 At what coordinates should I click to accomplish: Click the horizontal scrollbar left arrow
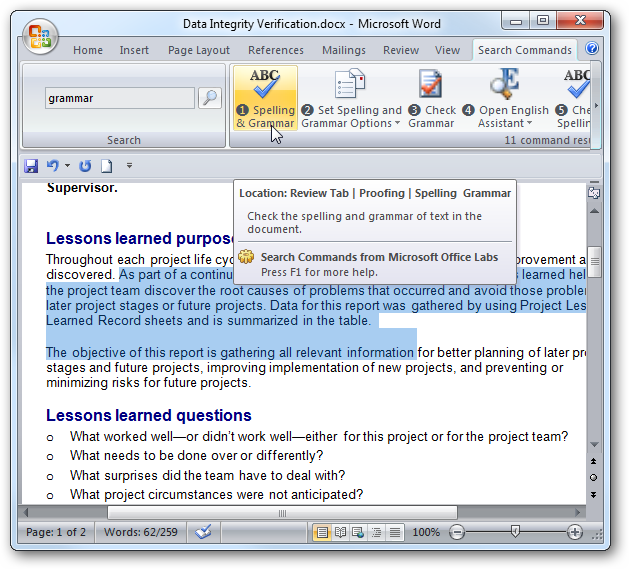coord(26,512)
